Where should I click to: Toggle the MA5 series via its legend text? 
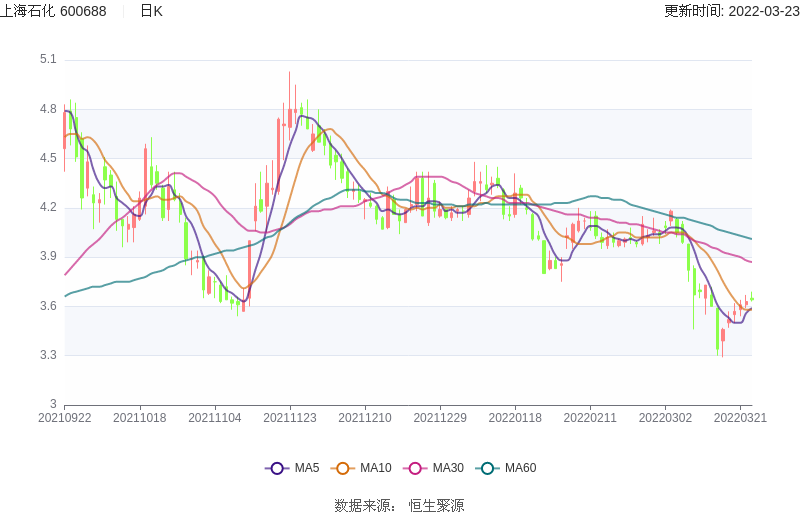pos(307,468)
